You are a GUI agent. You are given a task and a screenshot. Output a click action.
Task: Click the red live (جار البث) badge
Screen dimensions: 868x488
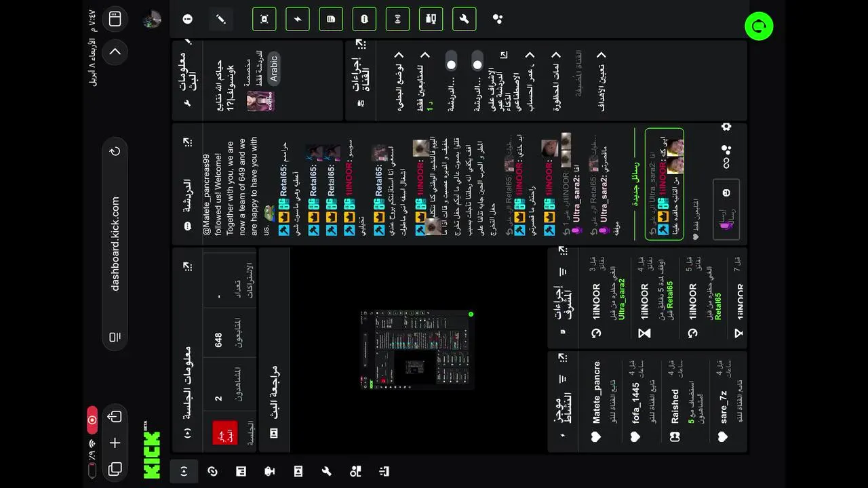225,433
